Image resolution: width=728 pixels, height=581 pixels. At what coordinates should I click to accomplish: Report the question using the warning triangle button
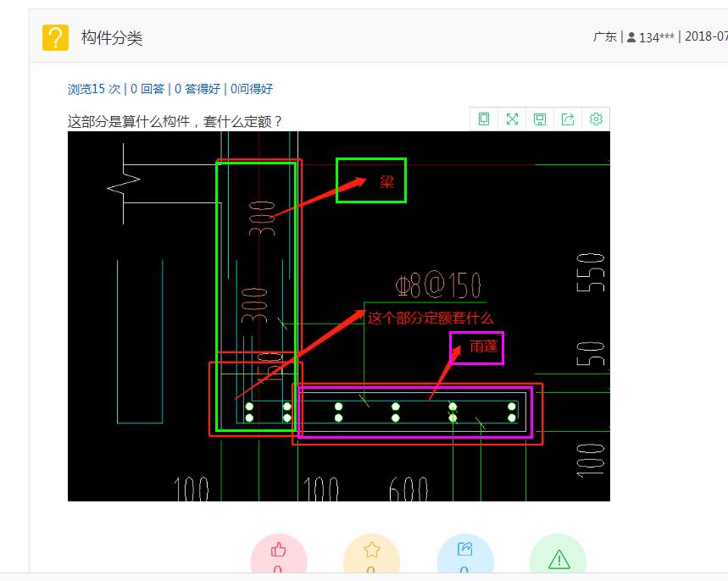click(x=558, y=553)
